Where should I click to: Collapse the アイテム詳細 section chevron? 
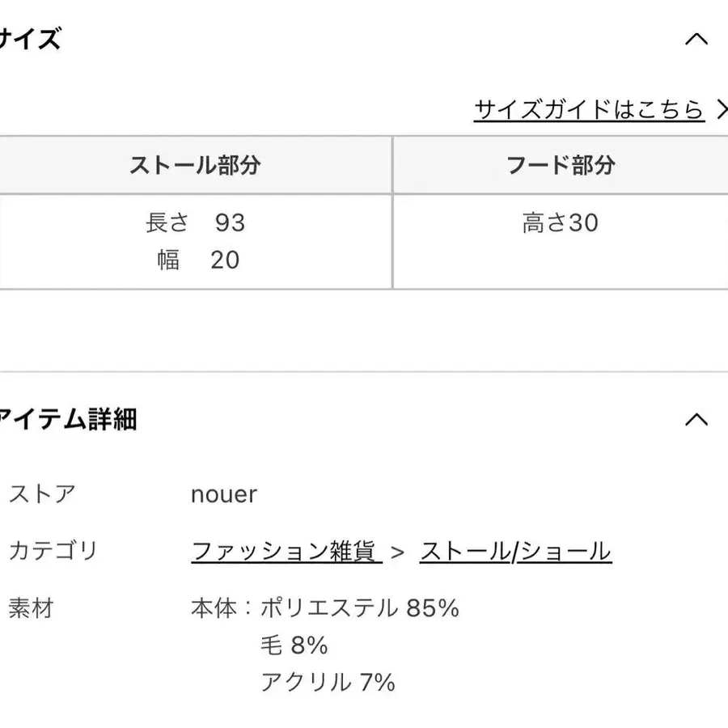(x=696, y=419)
